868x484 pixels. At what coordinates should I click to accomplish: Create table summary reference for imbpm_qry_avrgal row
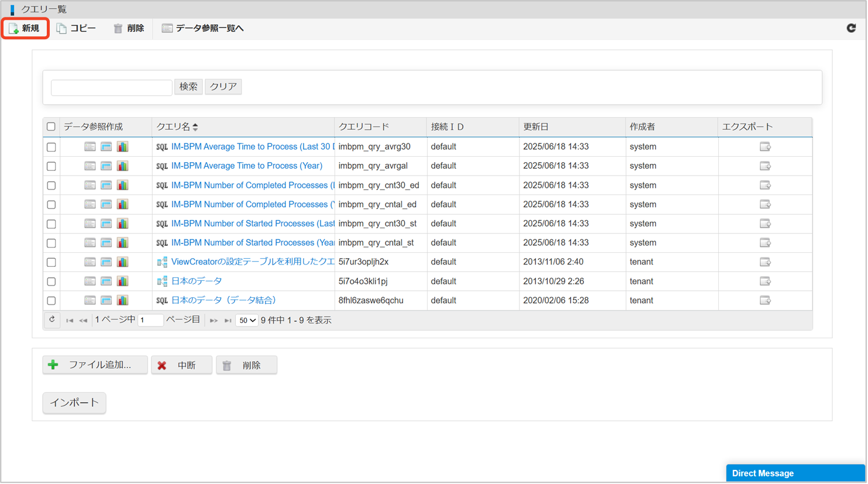(x=106, y=166)
